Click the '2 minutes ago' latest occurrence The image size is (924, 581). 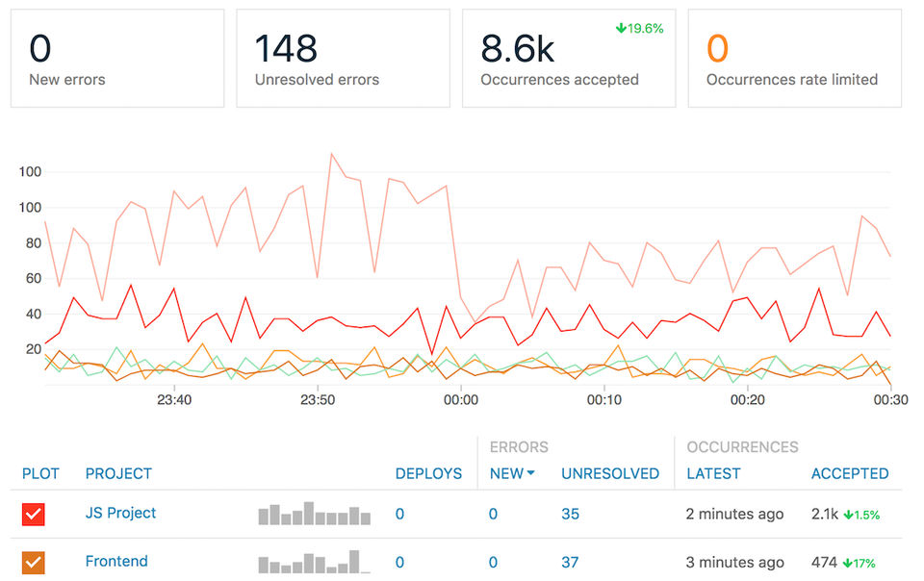pos(734,514)
